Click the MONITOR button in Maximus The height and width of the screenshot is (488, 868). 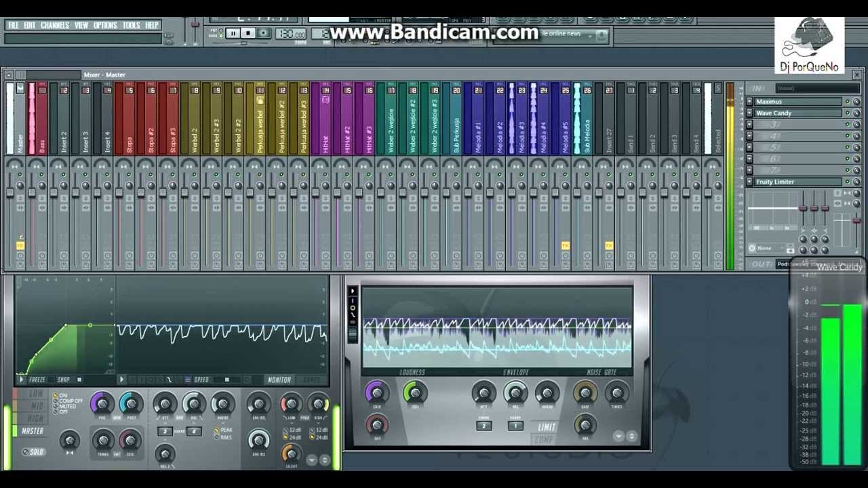point(279,380)
